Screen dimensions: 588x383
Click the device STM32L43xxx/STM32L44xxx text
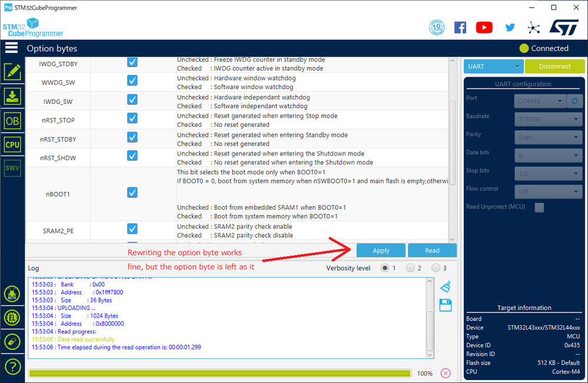click(543, 328)
